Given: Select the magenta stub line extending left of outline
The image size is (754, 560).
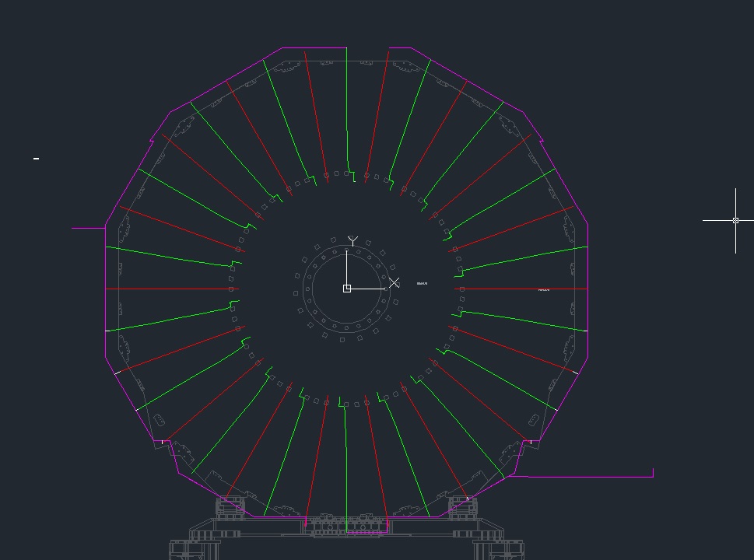Looking at the screenshot, I should (88, 228).
